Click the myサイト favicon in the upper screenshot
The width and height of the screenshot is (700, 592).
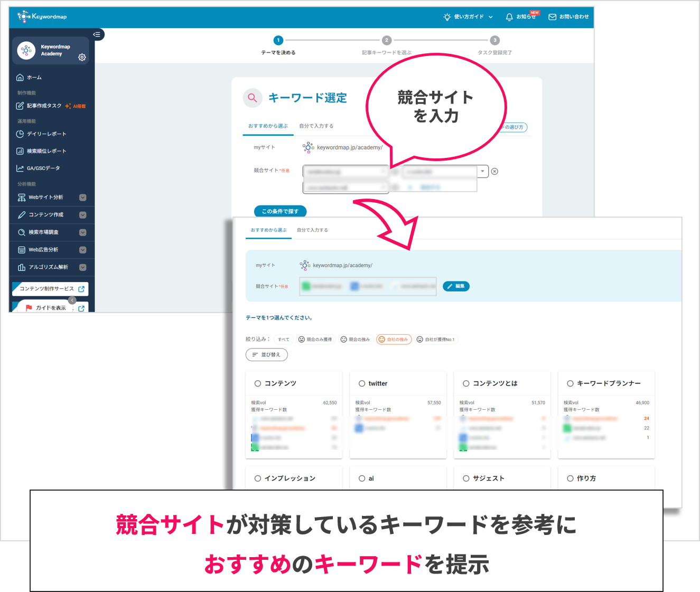click(309, 147)
